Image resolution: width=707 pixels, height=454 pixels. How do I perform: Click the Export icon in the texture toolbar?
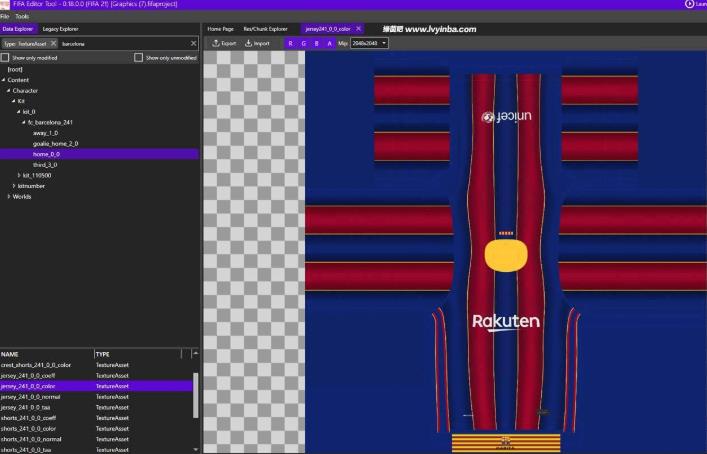coord(216,43)
